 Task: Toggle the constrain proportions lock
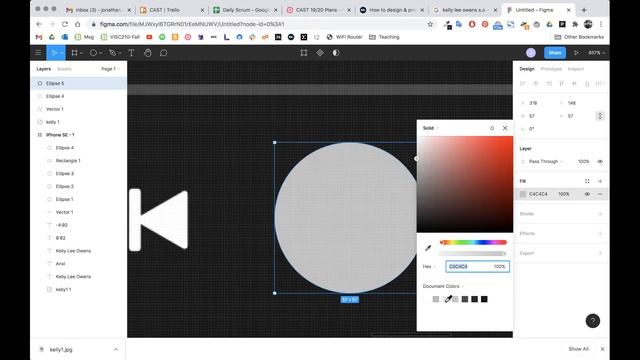pos(600,116)
